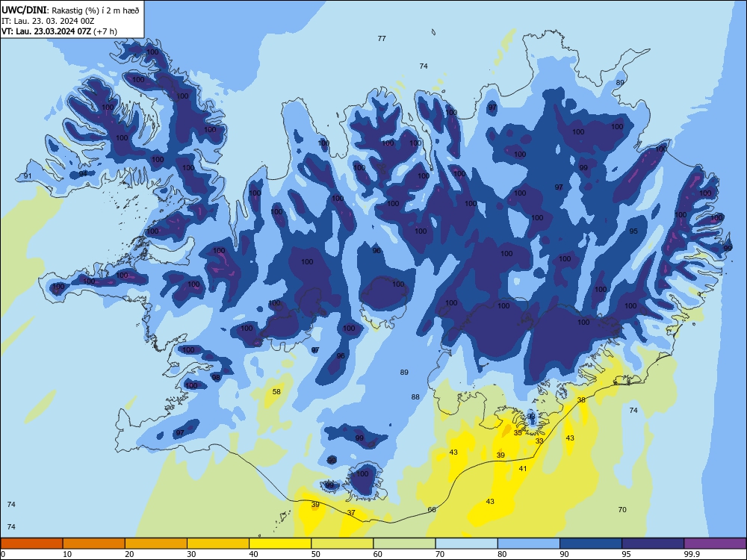This screenshot has height=560, width=747.
Task: Select the '50' tick label on the legend
Action: point(316,554)
